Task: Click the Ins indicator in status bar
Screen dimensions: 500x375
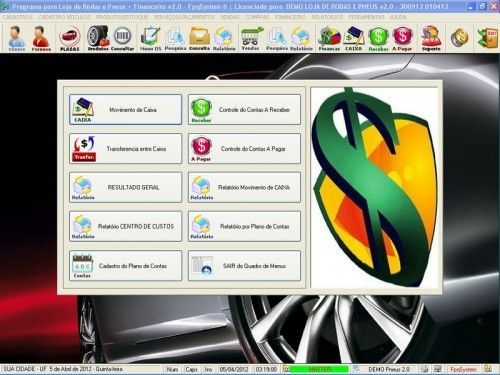Action: (x=208, y=369)
